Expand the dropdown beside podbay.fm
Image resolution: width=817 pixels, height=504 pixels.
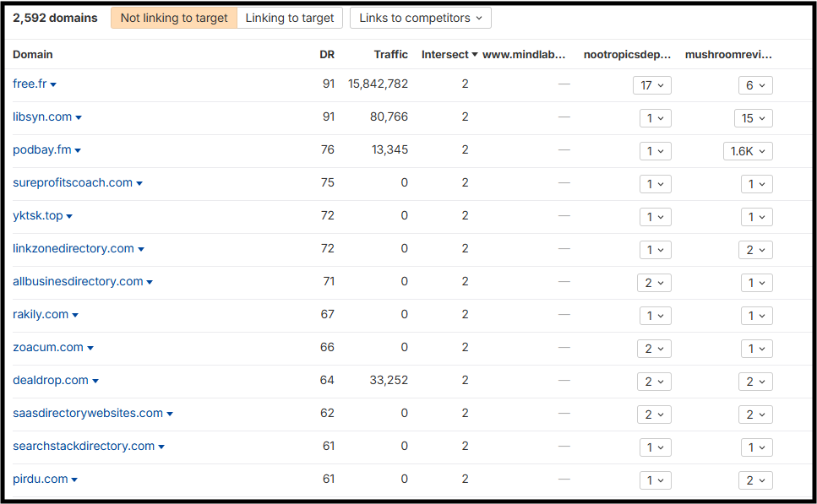pyautogui.click(x=79, y=149)
